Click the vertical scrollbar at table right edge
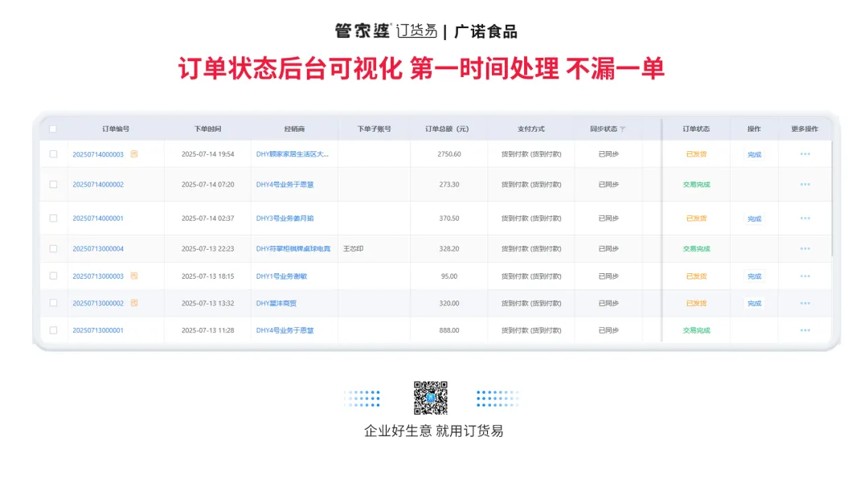This screenshot has width=868, height=478. click(832, 201)
